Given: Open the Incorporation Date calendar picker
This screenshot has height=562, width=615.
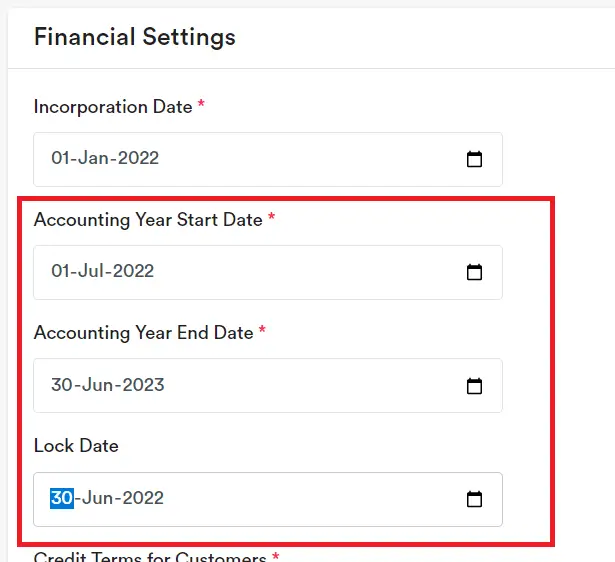Looking at the screenshot, I should coord(475,159).
